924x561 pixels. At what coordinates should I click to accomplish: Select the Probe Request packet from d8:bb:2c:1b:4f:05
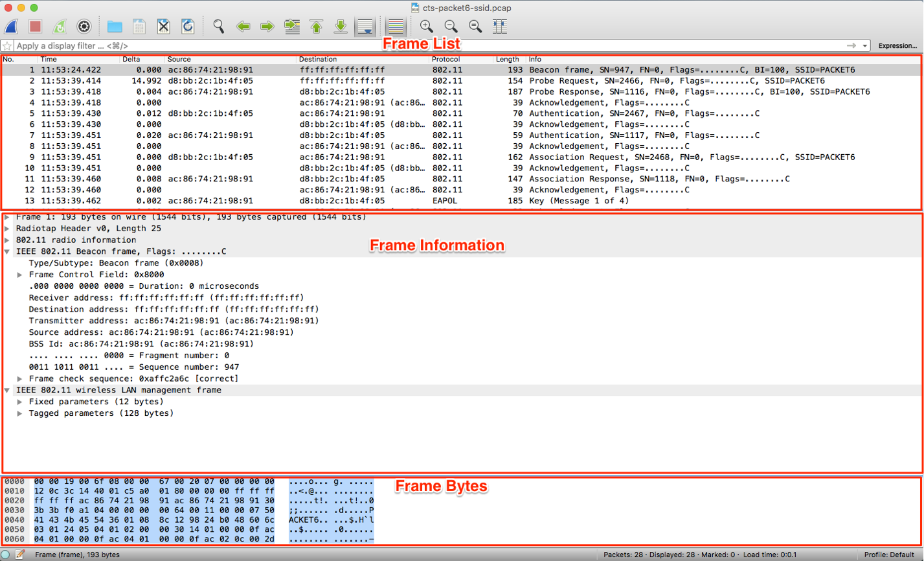pos(259,80)
